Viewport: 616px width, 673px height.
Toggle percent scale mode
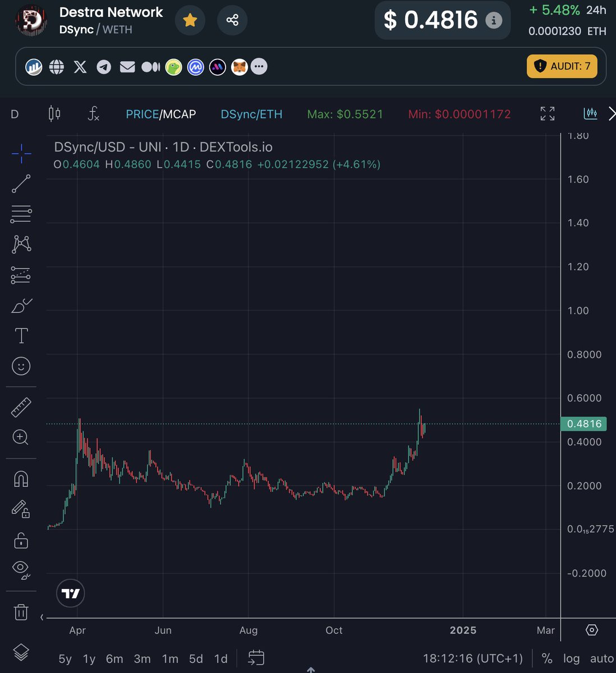(547, 658)
